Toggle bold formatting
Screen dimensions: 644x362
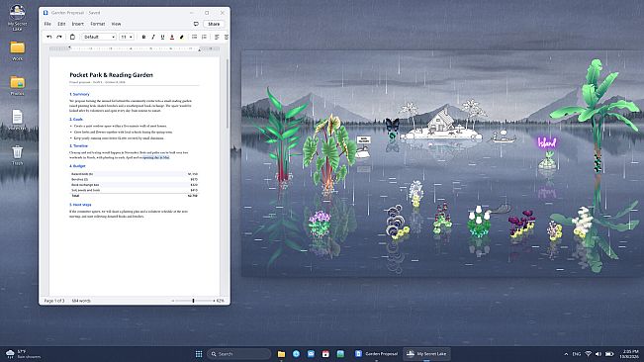(x=143, y=37)
